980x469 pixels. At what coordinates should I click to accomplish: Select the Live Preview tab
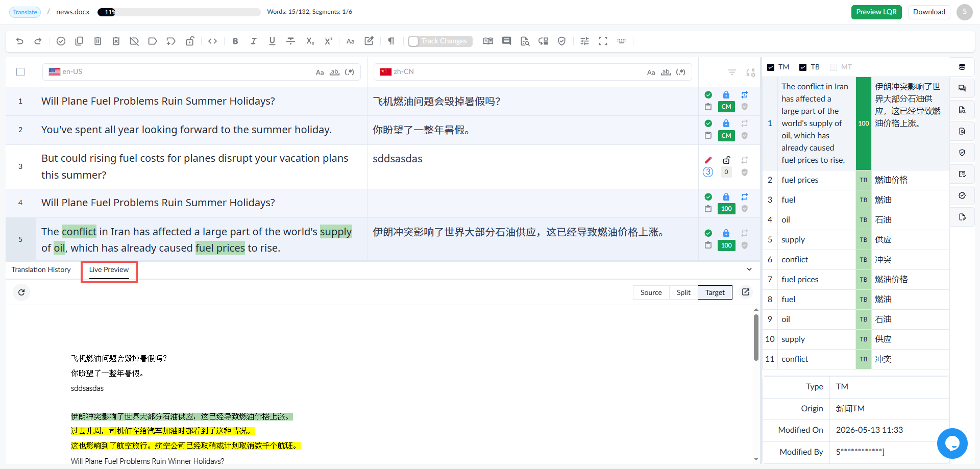coord(109,270)
